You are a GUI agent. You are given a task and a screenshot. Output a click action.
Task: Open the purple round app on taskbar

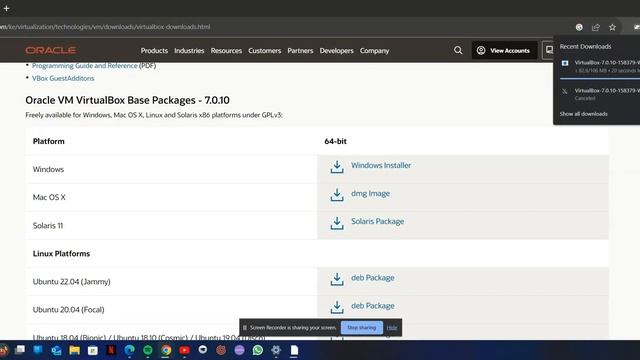(240, 350)
